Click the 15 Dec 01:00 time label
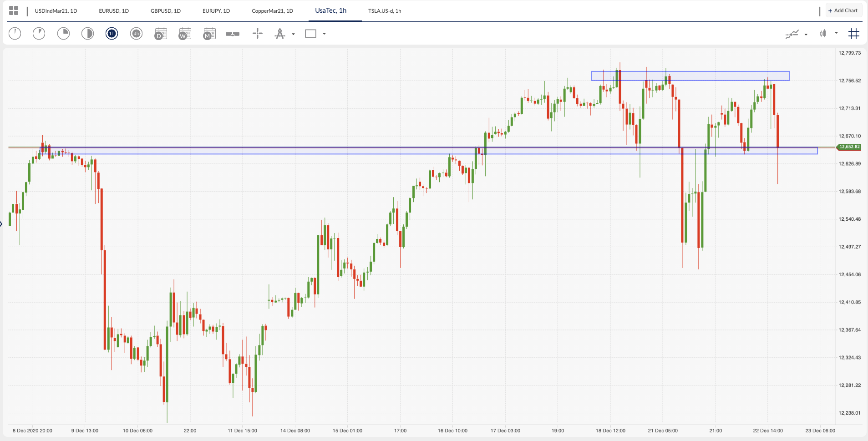Viewport: 868px width, 441px height. tap(347, 431)
